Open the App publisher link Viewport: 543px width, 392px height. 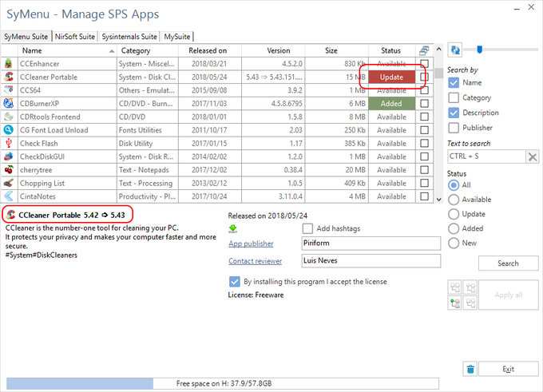tap(251, 244)
